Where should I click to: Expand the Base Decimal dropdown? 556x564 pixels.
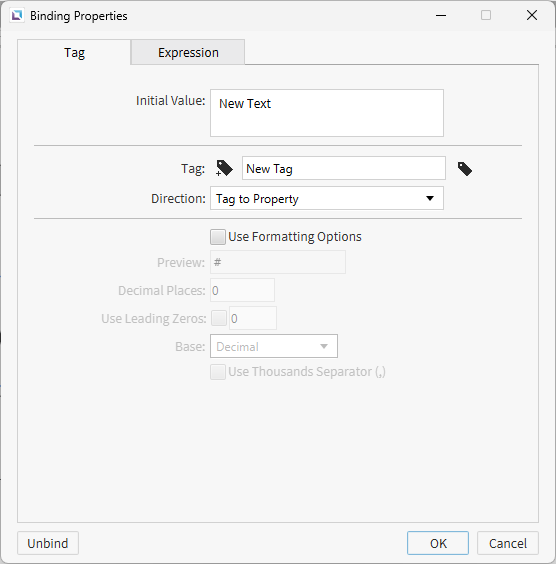click(274, 346)
